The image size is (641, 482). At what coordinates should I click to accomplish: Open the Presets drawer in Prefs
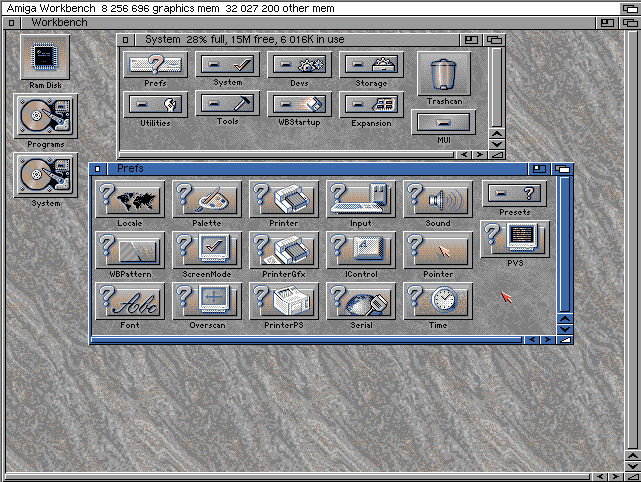(515, 193)
